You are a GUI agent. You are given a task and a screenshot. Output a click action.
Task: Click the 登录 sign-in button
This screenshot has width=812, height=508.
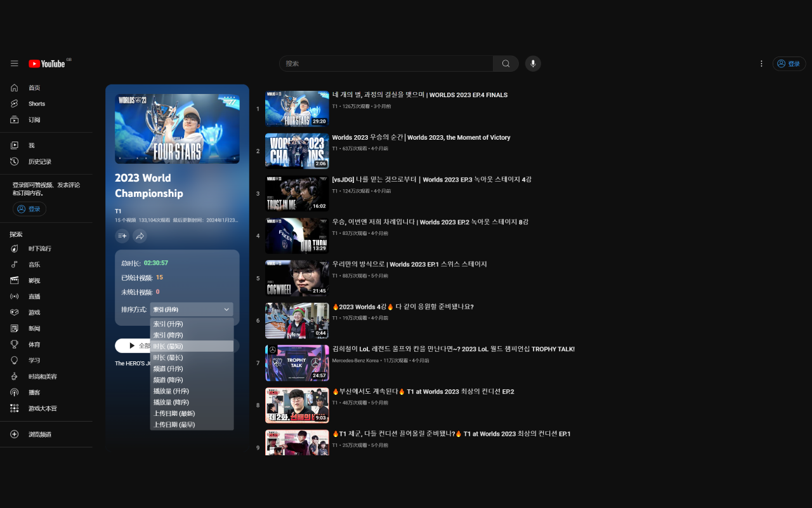pyautogui.click(x=789, y=63)
